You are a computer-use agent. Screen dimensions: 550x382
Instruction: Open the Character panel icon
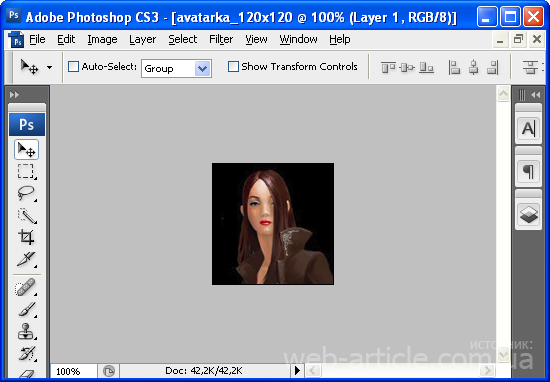[528, 128]
